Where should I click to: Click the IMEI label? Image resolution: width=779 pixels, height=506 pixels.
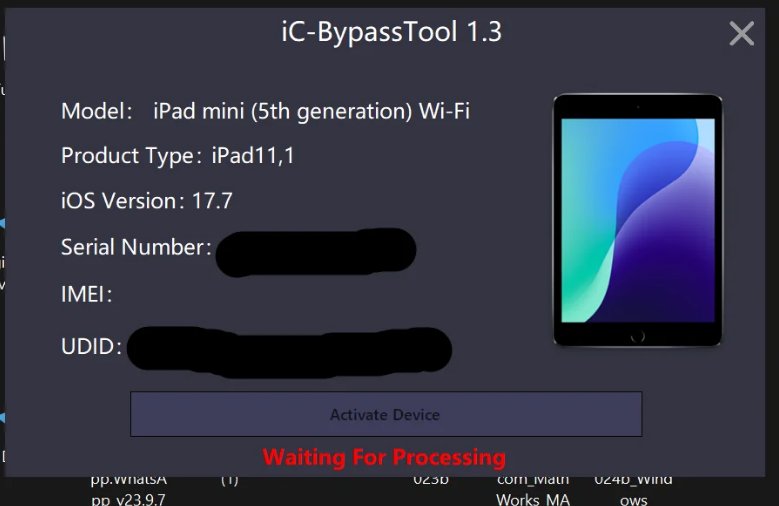click(86, 294)
